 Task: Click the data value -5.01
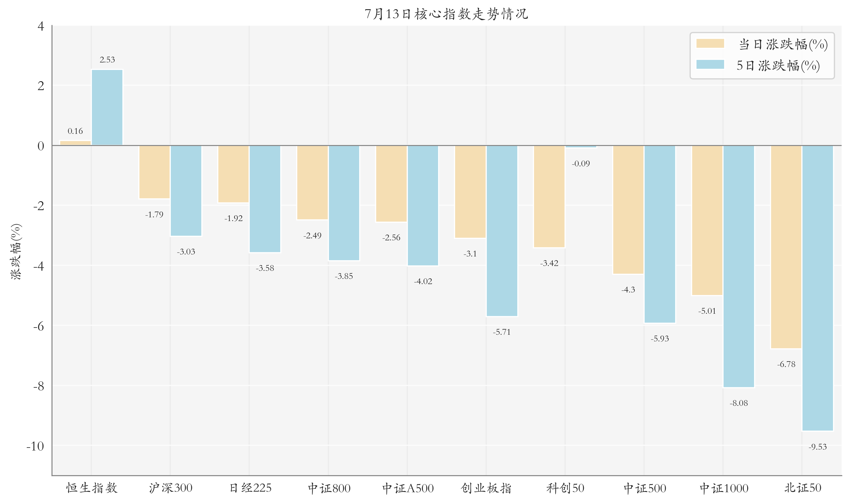click(707, 311)
